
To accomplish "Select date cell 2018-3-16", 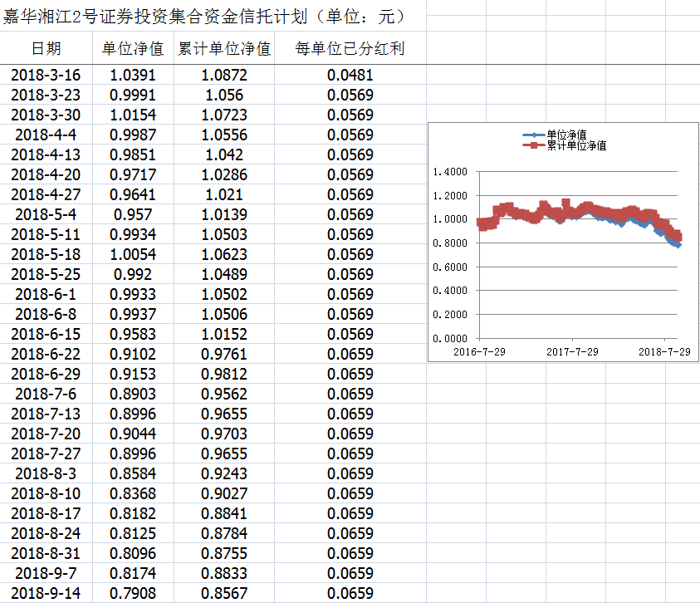I will coord(46,75).
